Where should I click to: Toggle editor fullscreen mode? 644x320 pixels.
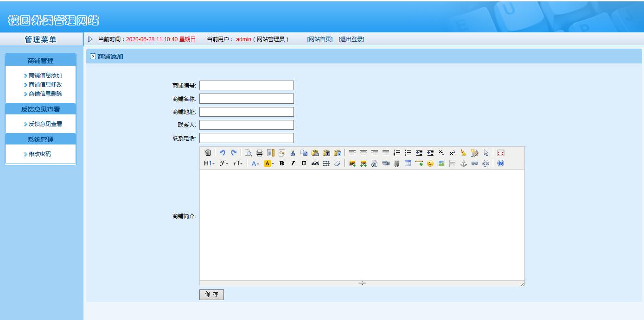pyautogui.click(x=500, y=153)
